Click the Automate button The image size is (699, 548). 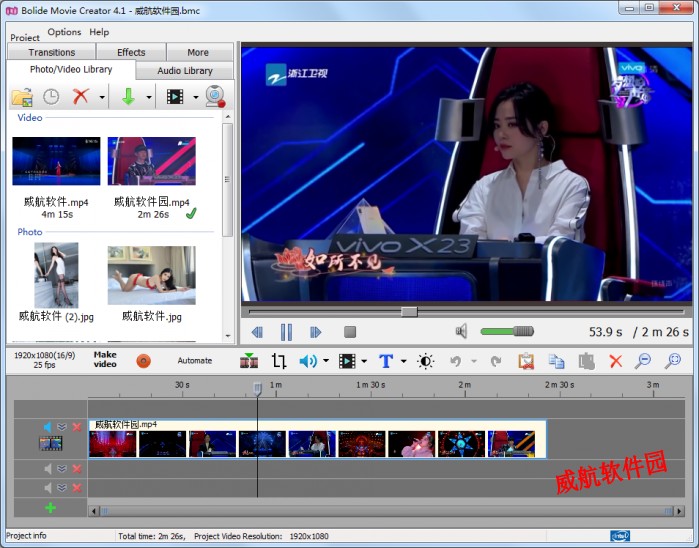(x=195, y=361)
